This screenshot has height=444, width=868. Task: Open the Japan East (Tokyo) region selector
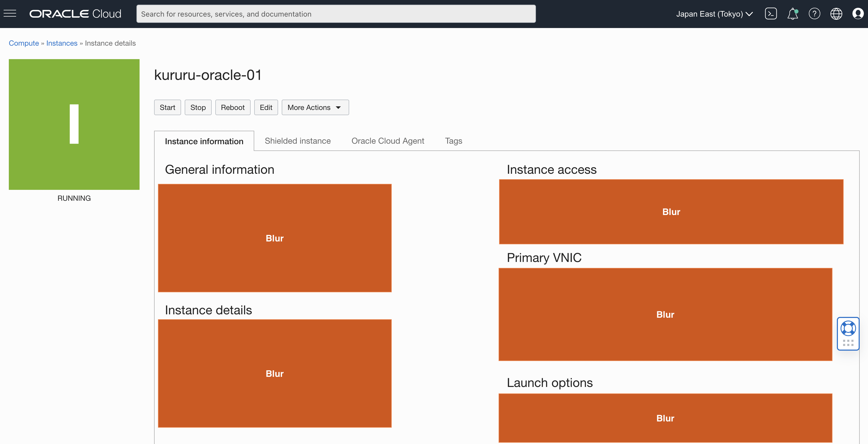coord(714,14)
